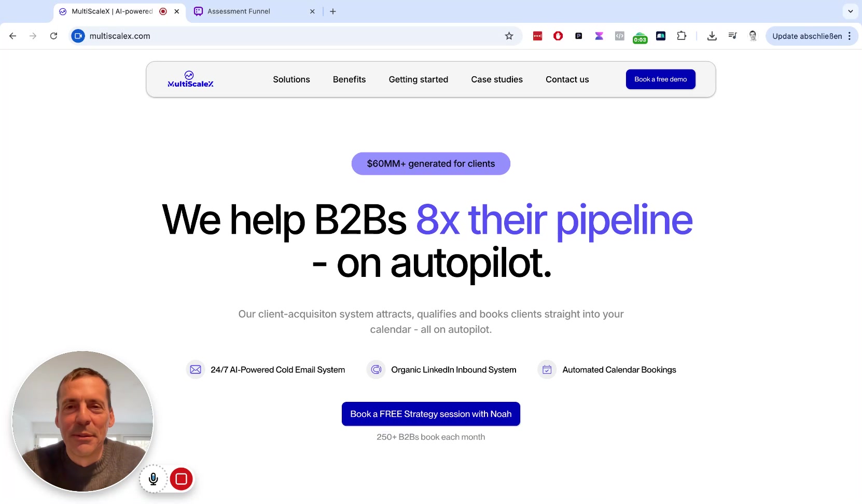Screen dimensions: 862x504
Task: Click the MultiScaleX logo in the navbar
Action: point(190,79)
